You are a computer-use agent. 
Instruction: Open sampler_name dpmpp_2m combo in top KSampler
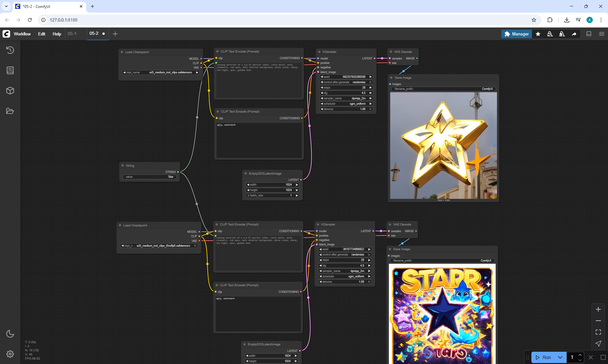click(346, 98)
